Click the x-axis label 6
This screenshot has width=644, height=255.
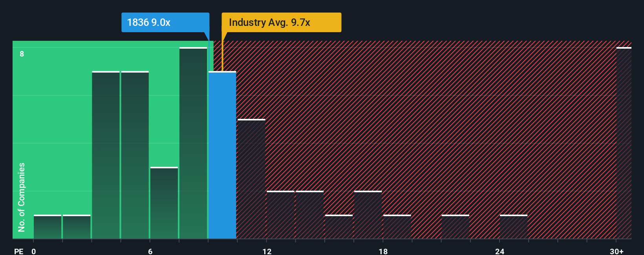point(150,251)
